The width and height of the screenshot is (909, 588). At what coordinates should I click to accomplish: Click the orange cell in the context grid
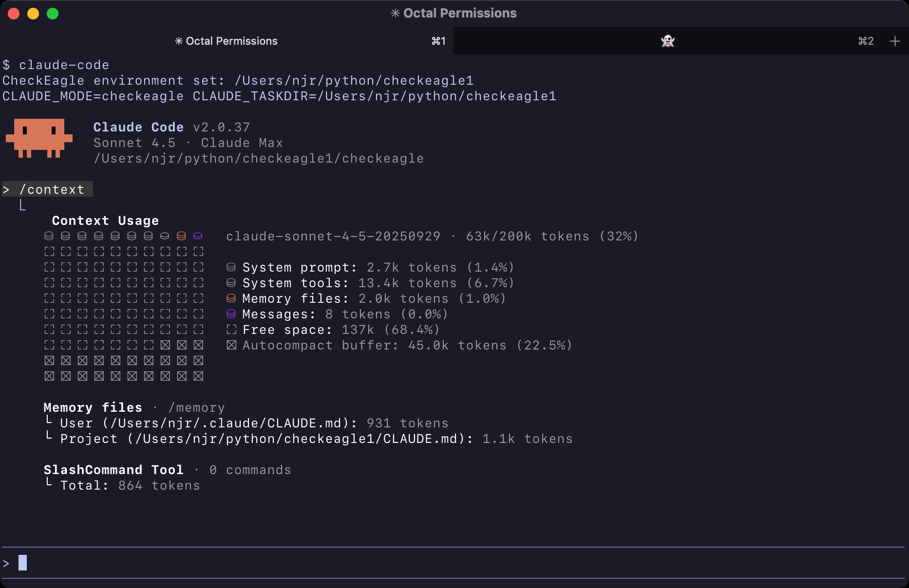(x=181, y=236)
